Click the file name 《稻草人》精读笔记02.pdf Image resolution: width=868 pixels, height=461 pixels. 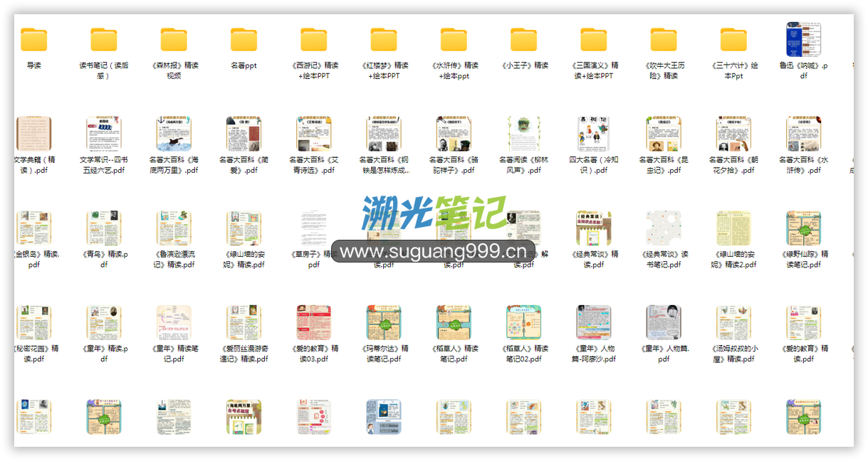coord(523,354)
